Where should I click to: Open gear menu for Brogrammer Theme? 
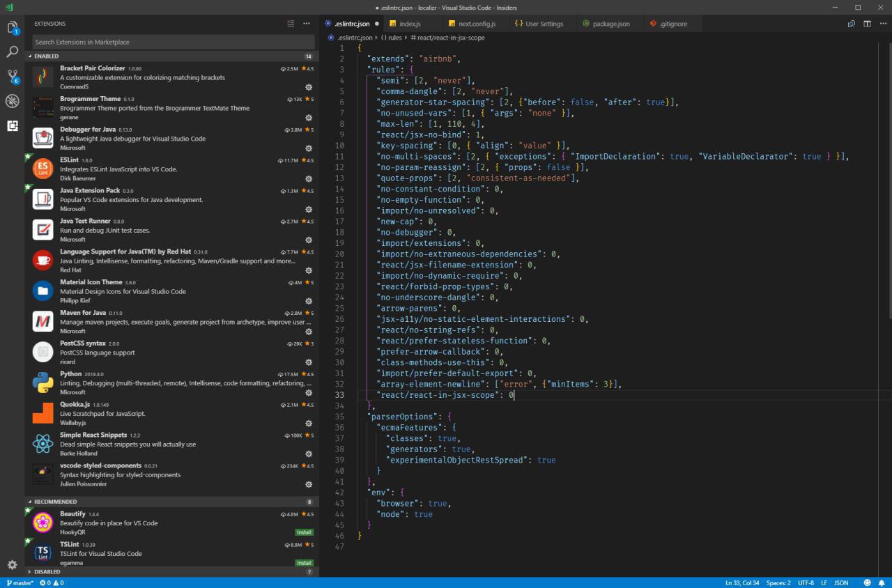pyautogui.click(x=309, y=118)
